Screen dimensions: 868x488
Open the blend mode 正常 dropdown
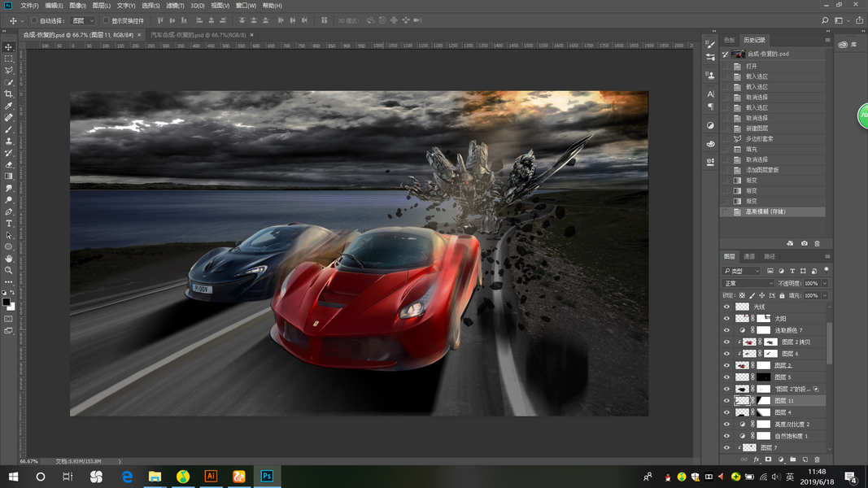pyautogui.click(x=748, y=283)
